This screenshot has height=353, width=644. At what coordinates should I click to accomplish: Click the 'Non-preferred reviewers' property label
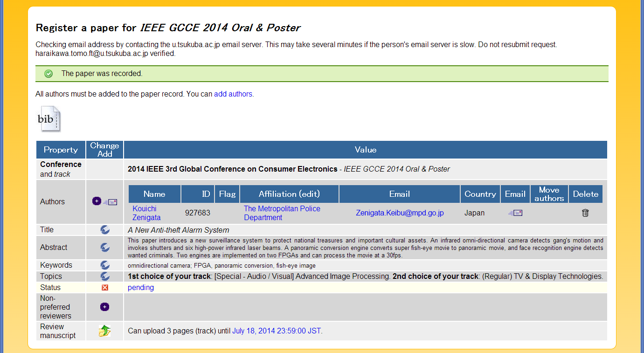click(55, 307)
